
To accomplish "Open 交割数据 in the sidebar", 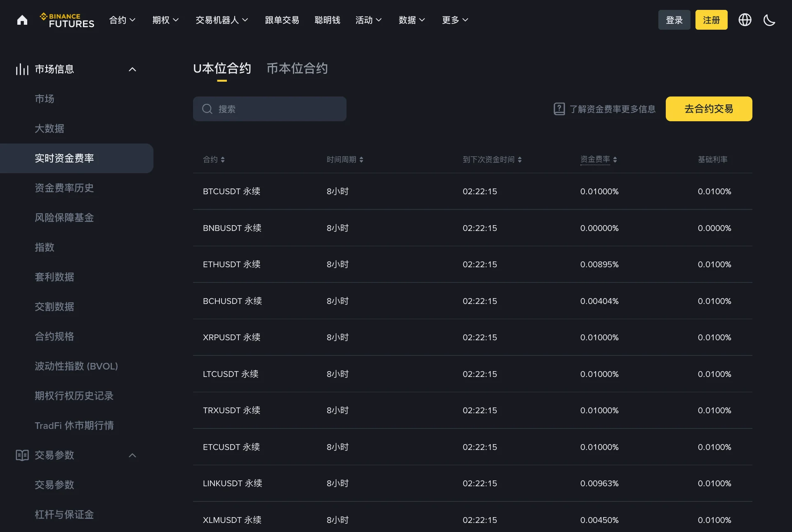I will [54, 307].
